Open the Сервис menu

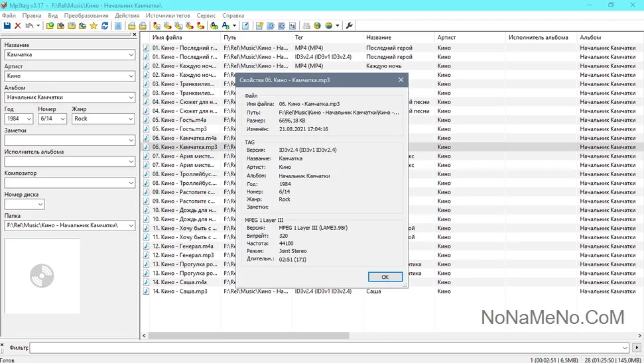[206, 15]
